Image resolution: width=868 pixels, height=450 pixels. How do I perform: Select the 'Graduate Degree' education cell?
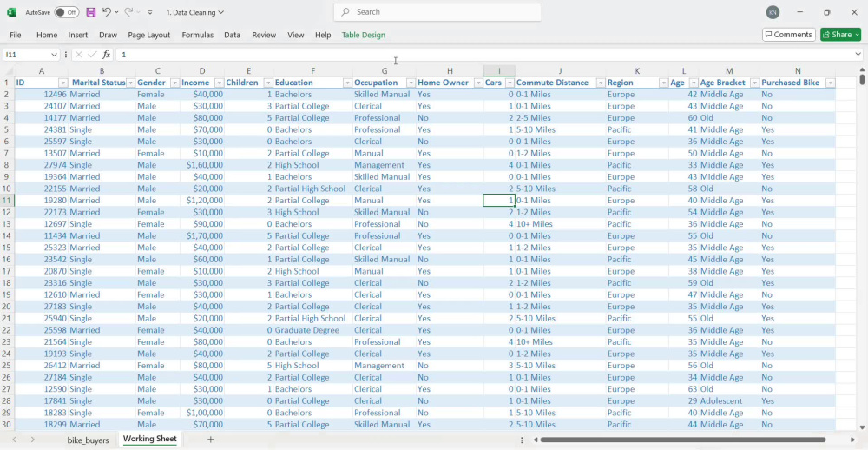312,330
